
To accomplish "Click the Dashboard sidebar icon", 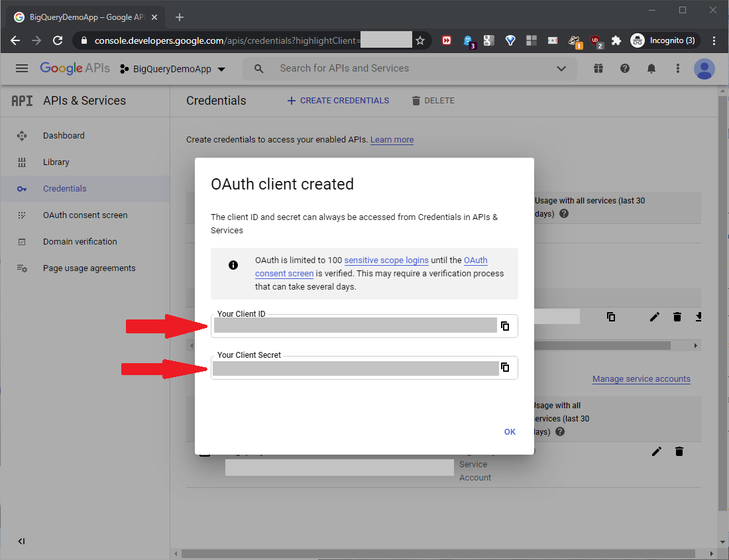I will tap(22, 136).
